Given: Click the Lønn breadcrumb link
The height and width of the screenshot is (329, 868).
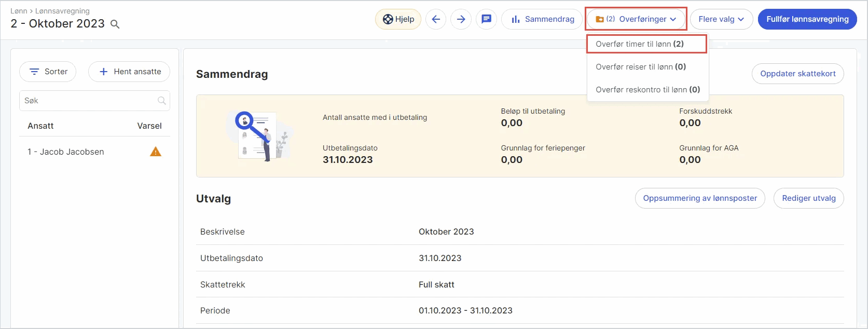Looking at the screenshot, I should point(19,11).
